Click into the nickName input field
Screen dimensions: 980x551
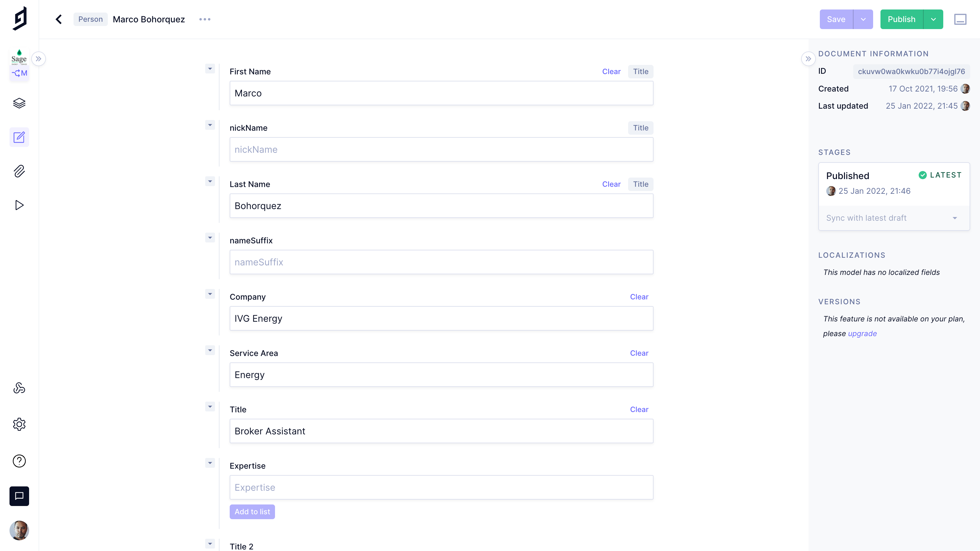click(441, 149)
